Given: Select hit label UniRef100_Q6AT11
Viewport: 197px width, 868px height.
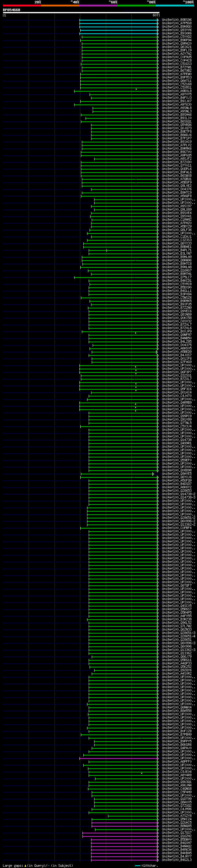Looking at the screenshot, I should click(x=176, y=81).
